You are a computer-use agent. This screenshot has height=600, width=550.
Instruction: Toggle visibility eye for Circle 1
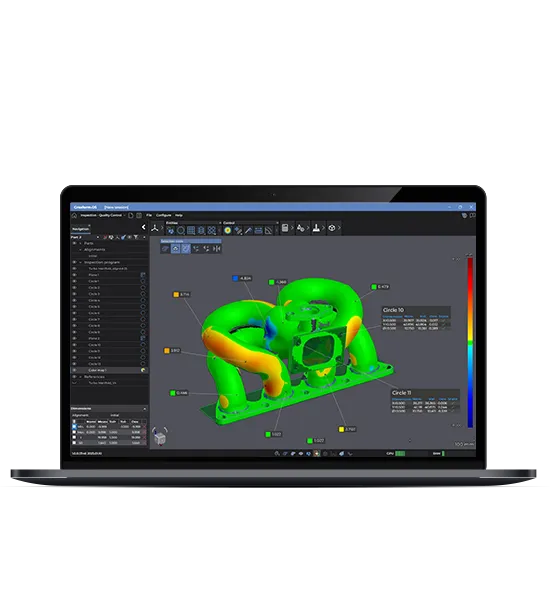(x=75, y=281)
